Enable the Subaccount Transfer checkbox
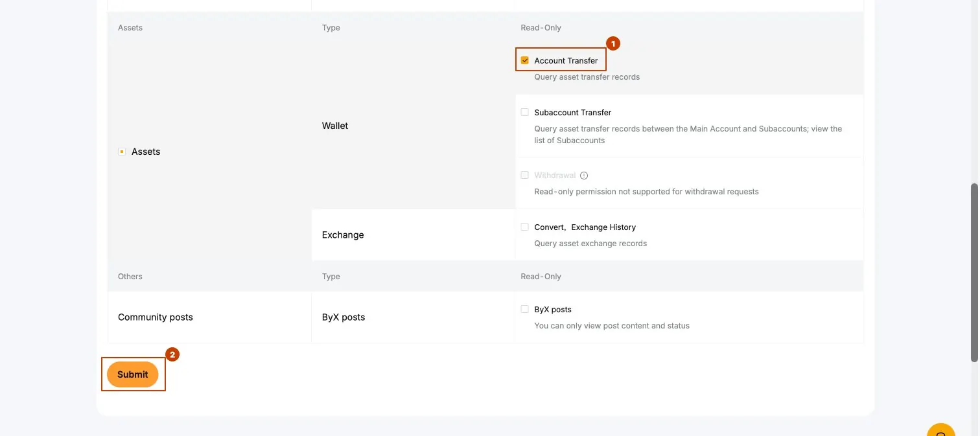Viewport: 980px width, 436px height. coord(524,112)
